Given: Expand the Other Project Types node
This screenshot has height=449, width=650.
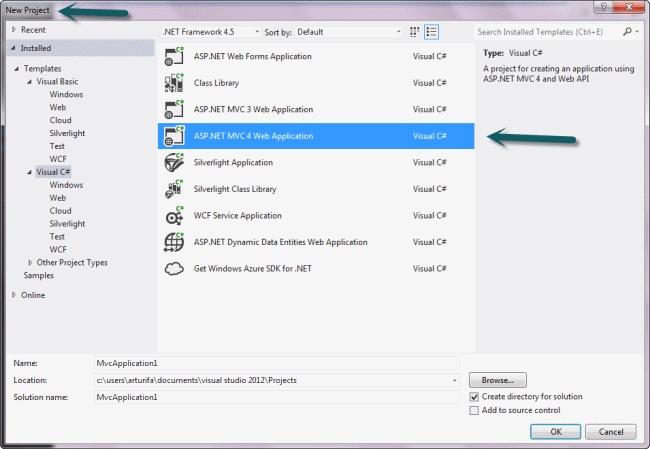Looking at the screenshot, I should (x=30, y=262).
